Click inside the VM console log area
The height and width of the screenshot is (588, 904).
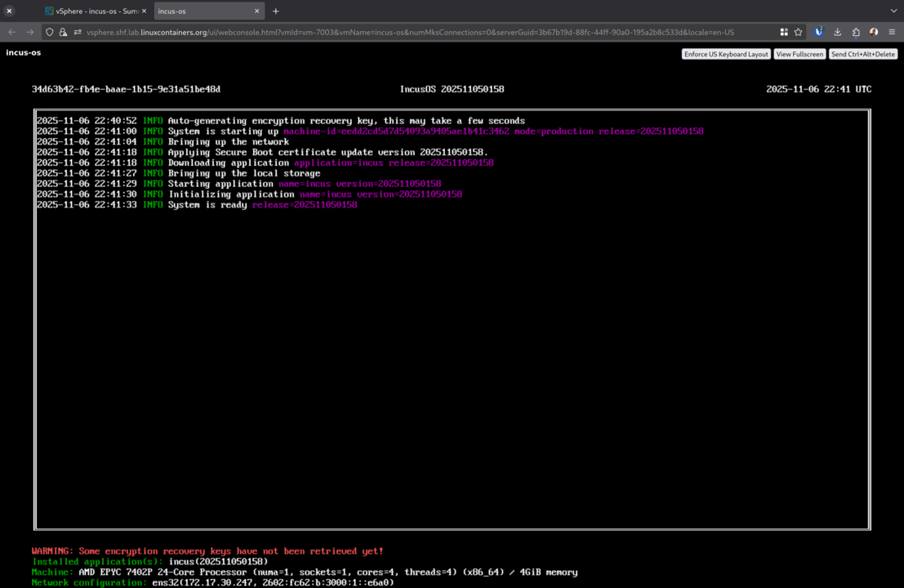coord(452,343)
